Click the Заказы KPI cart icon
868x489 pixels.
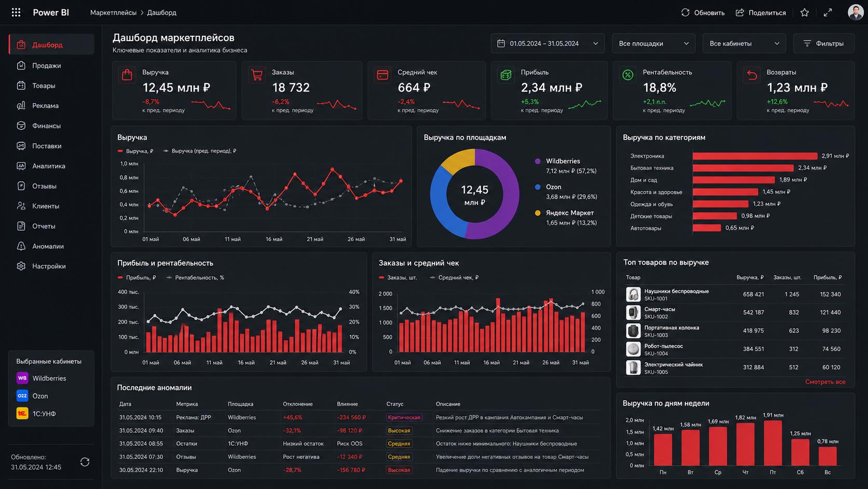[x=256, y=75]
